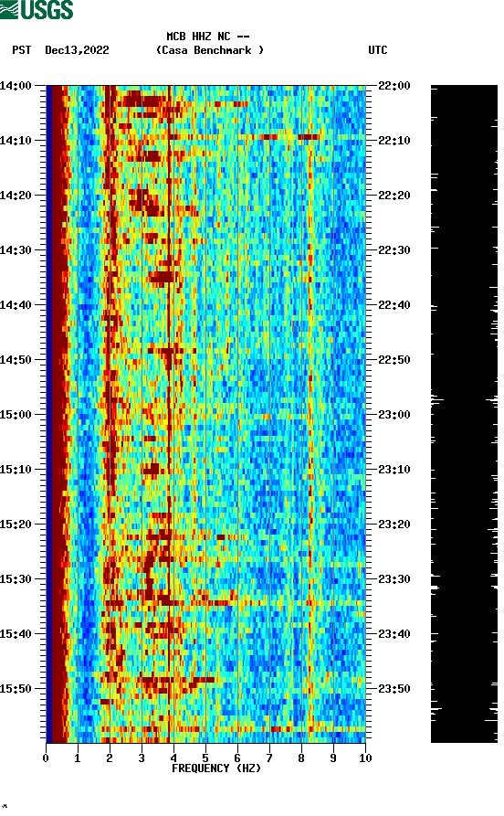The image size is (504, 816).
Task: Click the 14:50 PST time label
Action: coord(16,360)
